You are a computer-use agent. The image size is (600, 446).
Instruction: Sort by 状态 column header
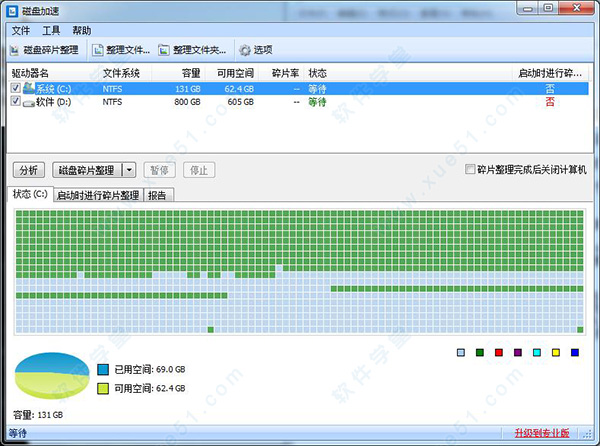point(318,73)
